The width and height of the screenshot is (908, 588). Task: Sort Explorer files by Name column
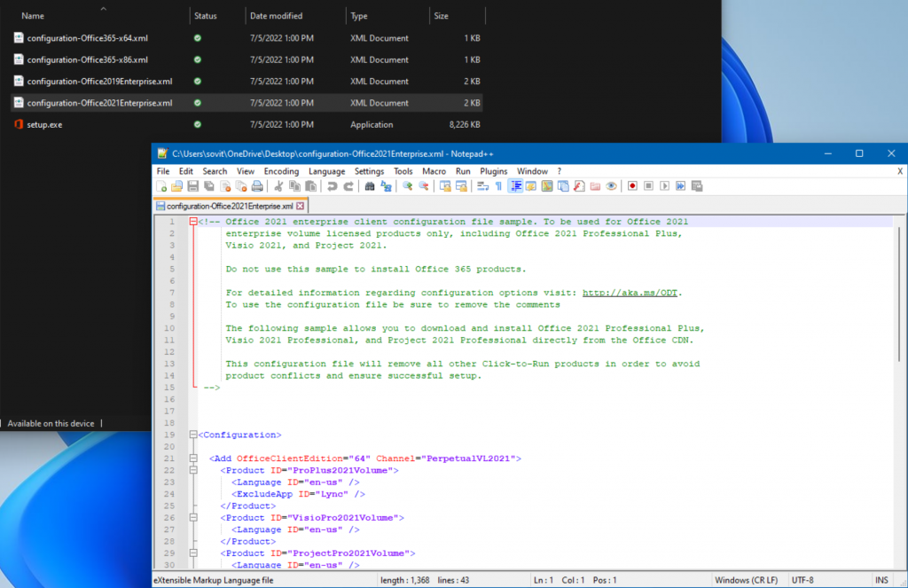point(33,16)
